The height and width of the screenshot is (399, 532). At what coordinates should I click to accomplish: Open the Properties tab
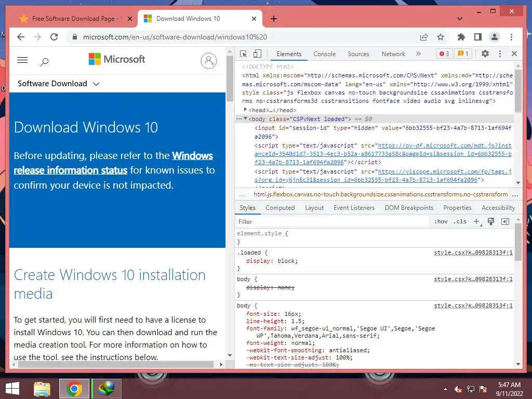tap(457, 208)
